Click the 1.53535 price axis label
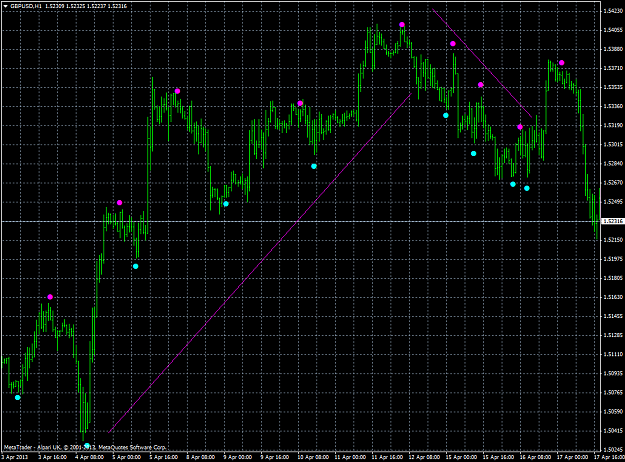Image resolution: width=625 pixels, height=462 pixels. [613, 87]
